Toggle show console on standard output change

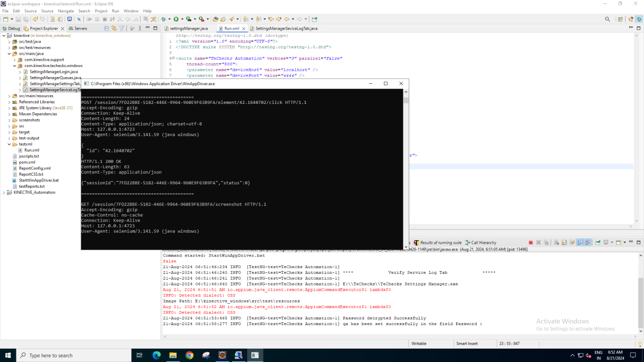[580, 243]
